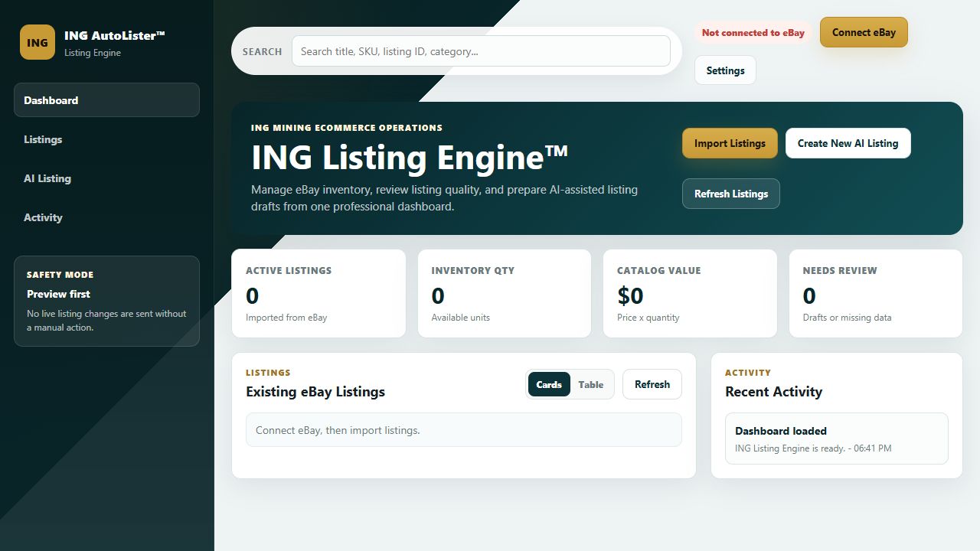Refresh the Existing eBay Listings panel

pyautogui.click(x=652, y=384)
